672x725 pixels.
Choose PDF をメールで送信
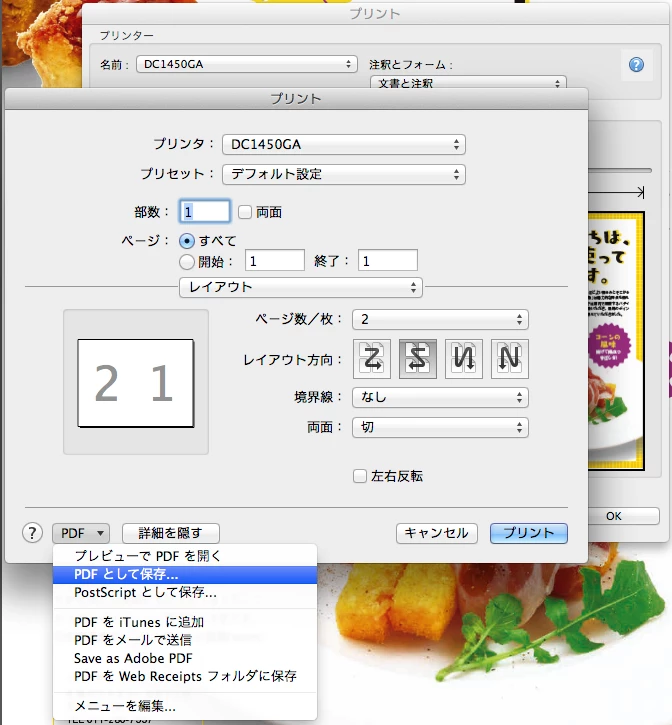[185, 640]
